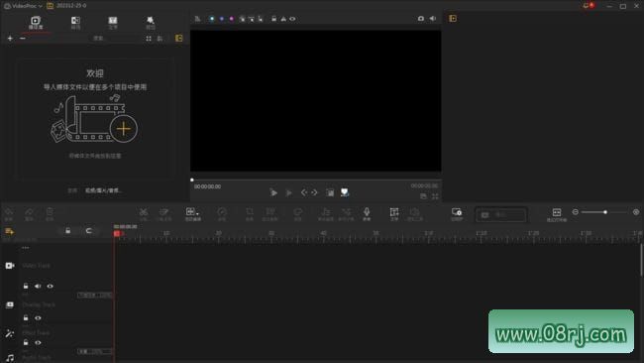Select the blue color channel dot
The image size is (644, 363).
click(x=222, y=19)
